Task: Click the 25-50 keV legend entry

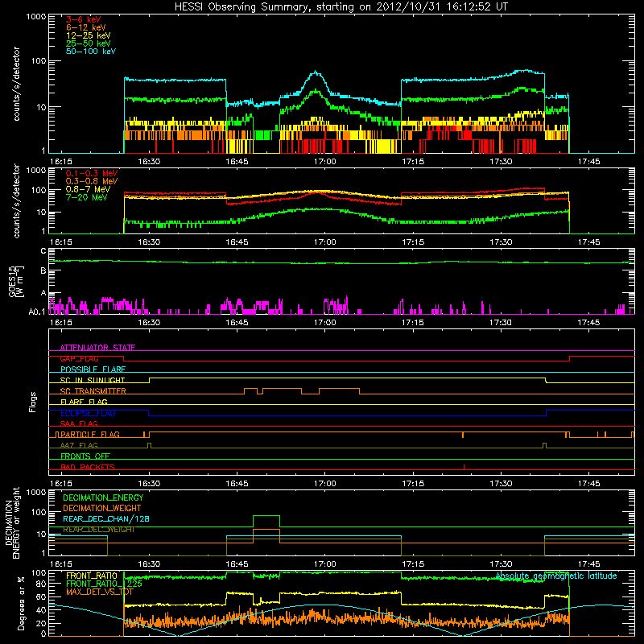Action: [x=89, y=43]
